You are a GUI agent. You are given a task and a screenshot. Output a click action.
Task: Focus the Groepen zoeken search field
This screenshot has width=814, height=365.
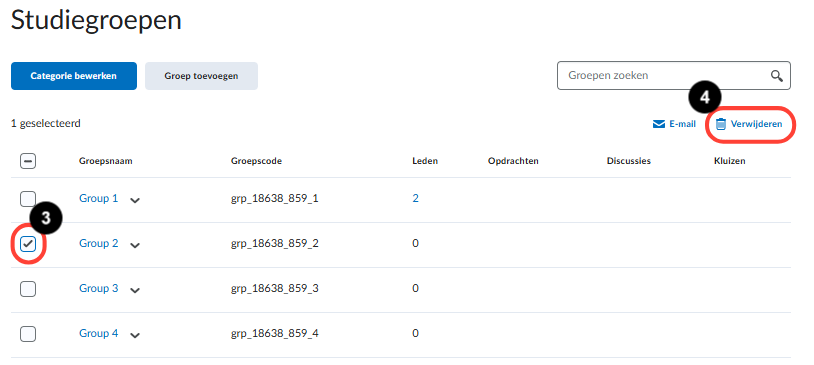(x=674, y=76)
